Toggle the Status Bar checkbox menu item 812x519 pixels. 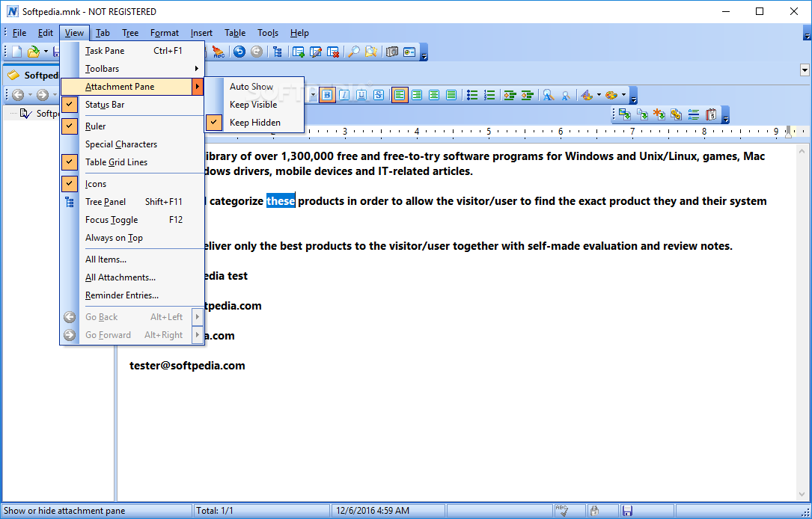click(x=132, y=105)
